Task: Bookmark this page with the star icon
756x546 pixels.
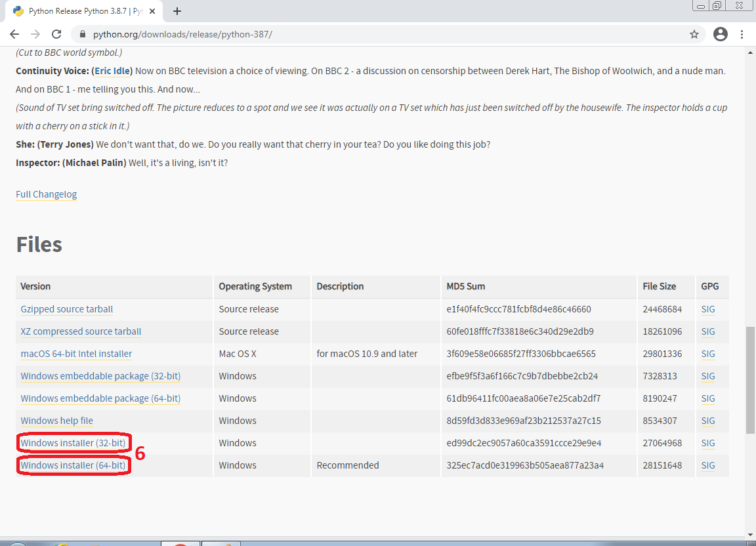Action: pyautogui.click(x=694, y=34)
